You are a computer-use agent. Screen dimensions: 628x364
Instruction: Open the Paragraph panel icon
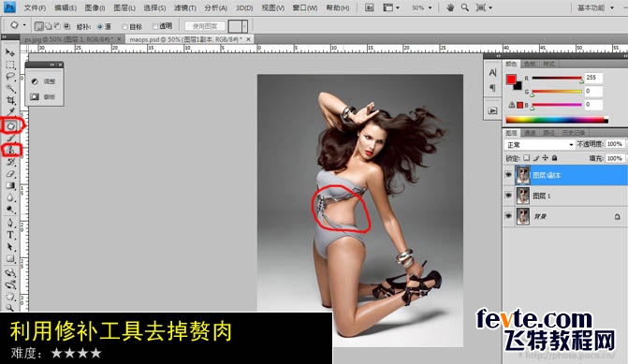(492, 88)
